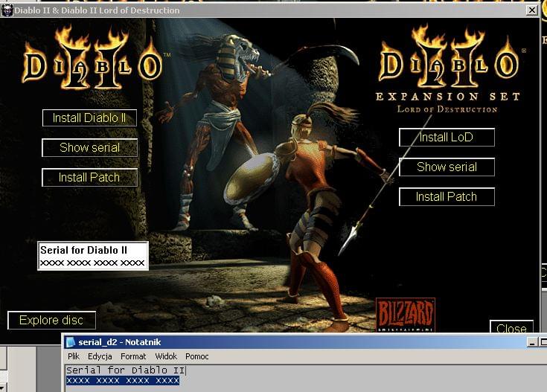Click 'Serial for Diablo II' line in Notatnik
547x392 pixels.
pyautogui.click(x=126, y=370)
